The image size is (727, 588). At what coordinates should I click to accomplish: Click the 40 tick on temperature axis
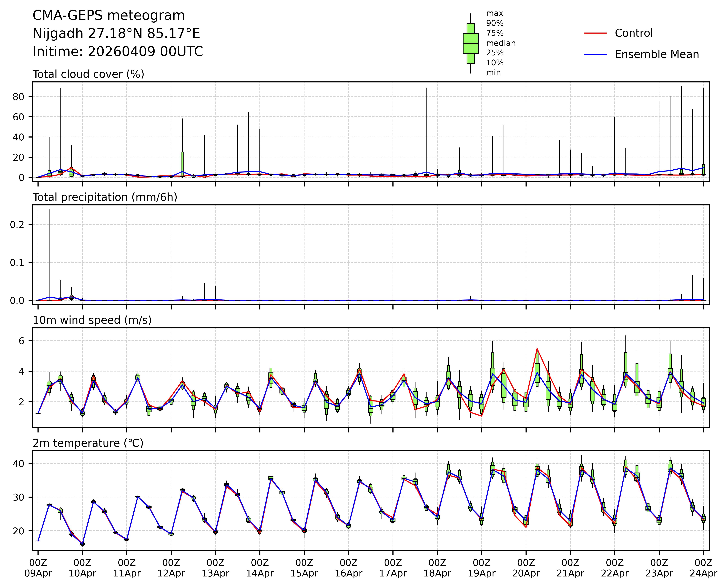(x=18, y=463)
